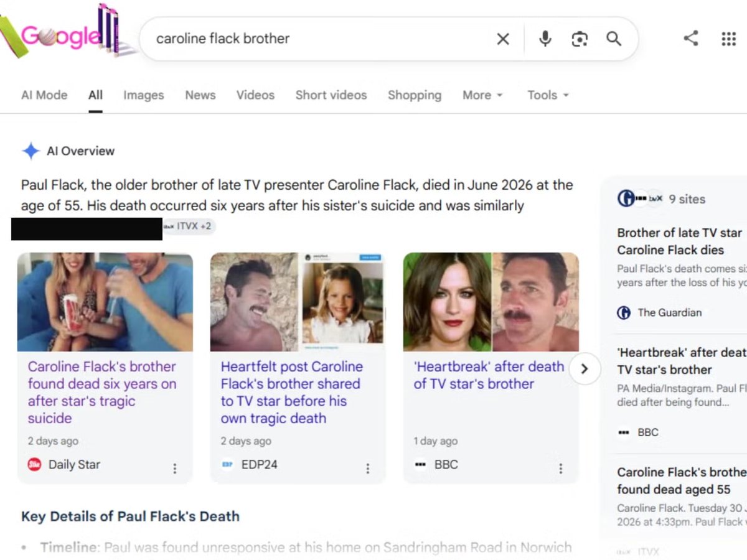747x560 pixels.
Task: Click the EDP24 source icon
Action: click(x=227, y=464)
